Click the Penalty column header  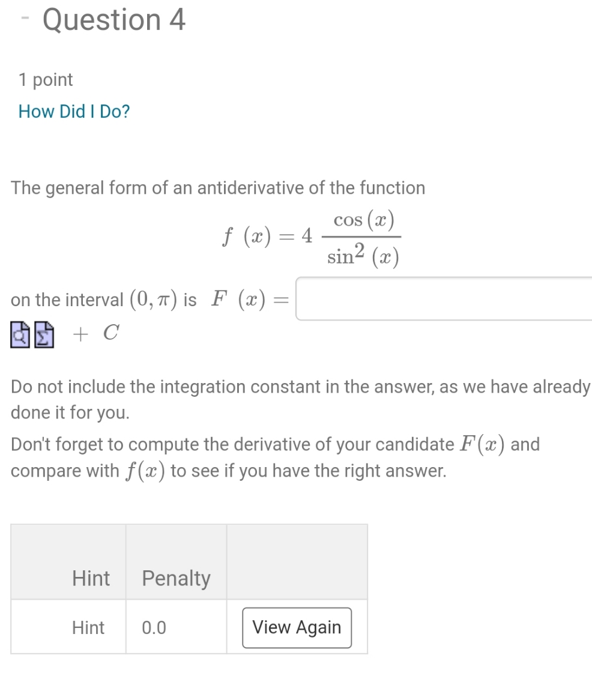tap(175, 578)
